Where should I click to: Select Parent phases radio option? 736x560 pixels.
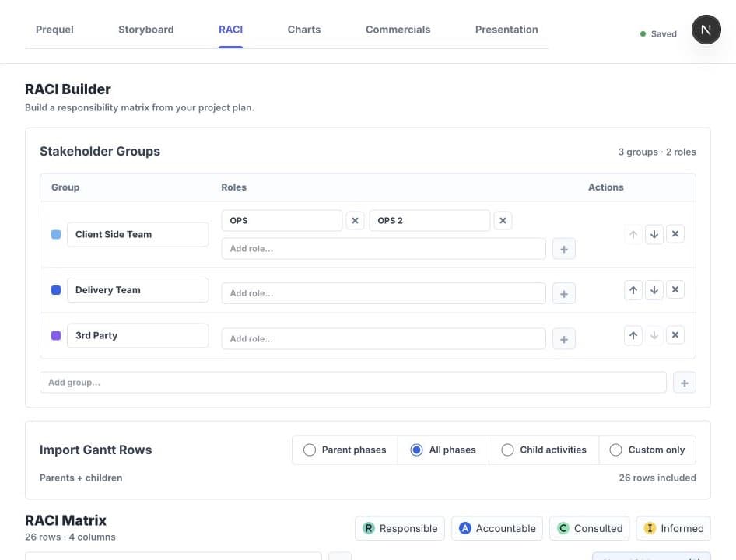tap(345, 450)
